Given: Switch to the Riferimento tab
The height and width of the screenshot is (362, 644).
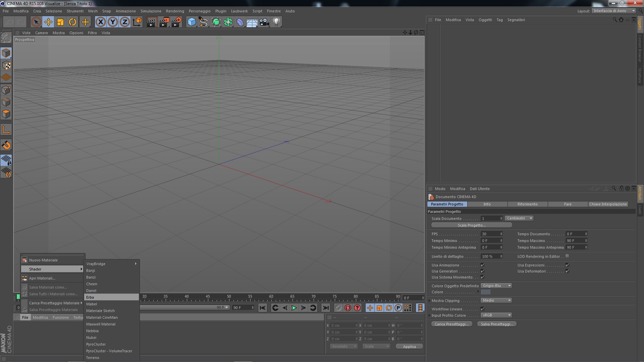Looking at the screenshot, I should [x=527, y=204].
